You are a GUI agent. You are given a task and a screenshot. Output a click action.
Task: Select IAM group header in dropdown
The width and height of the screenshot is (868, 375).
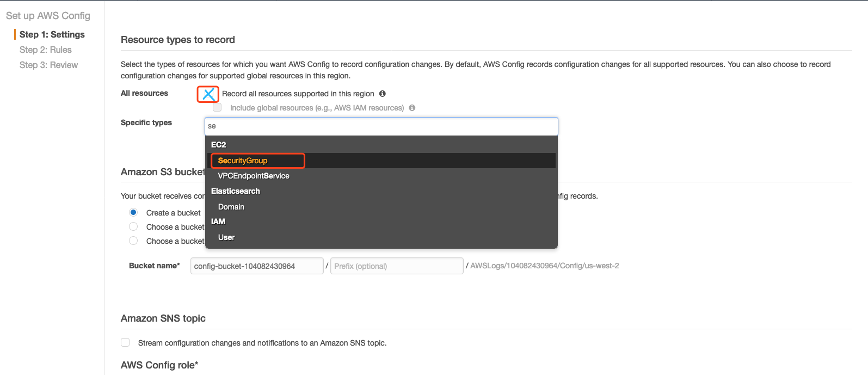coord(218,222)
